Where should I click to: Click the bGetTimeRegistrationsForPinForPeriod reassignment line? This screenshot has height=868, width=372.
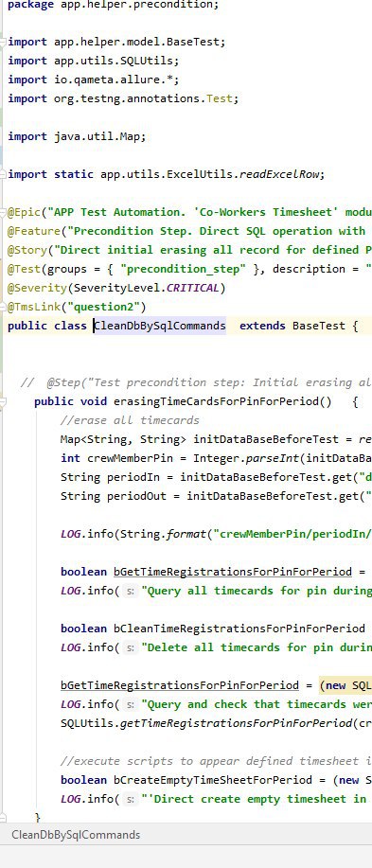pyautogui.click(x=179, y=685)
